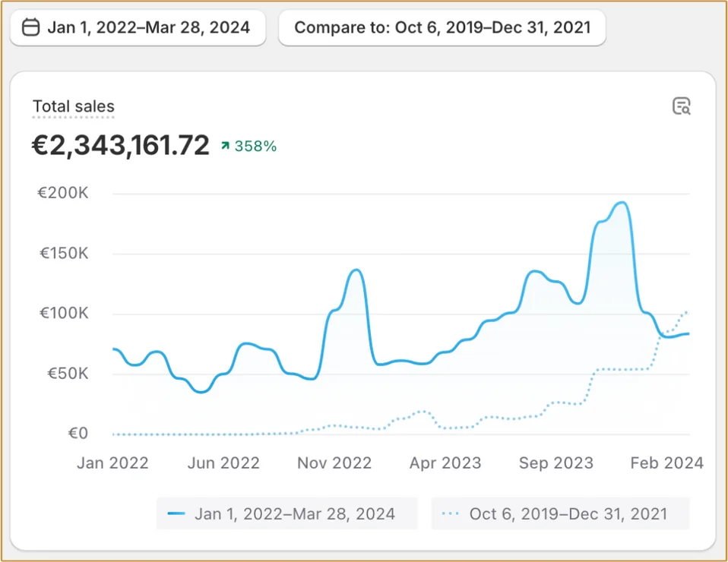Image resolution: width=728 pixels, height=562 pixels.
Task: Click the Feb 2024 x-axis label
Action: [x=666, y=463]
